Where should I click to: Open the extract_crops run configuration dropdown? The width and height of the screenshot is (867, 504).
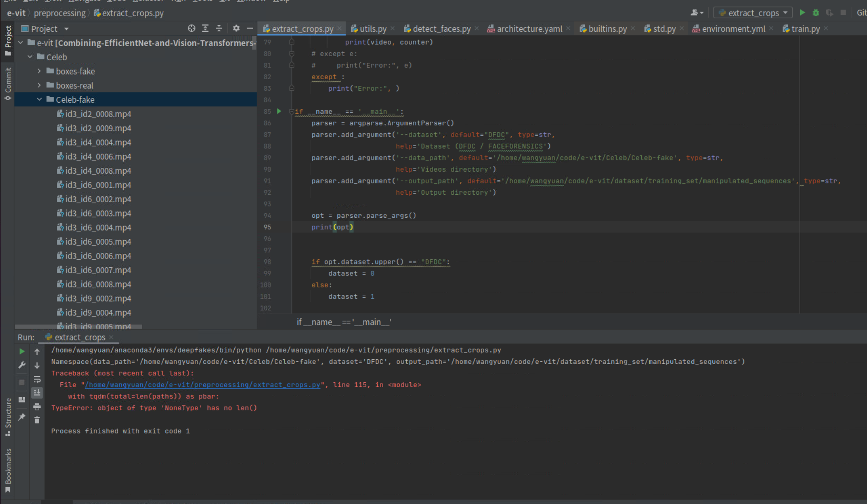pos(753,13)
